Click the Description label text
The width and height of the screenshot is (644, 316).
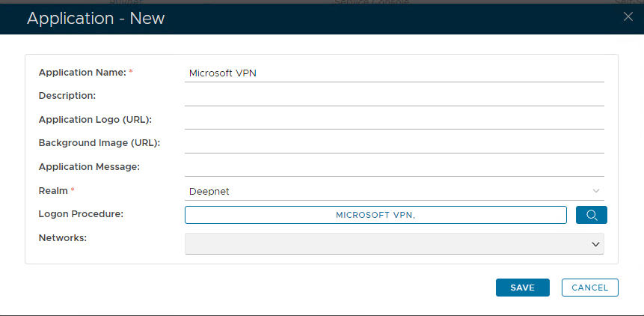67,96
